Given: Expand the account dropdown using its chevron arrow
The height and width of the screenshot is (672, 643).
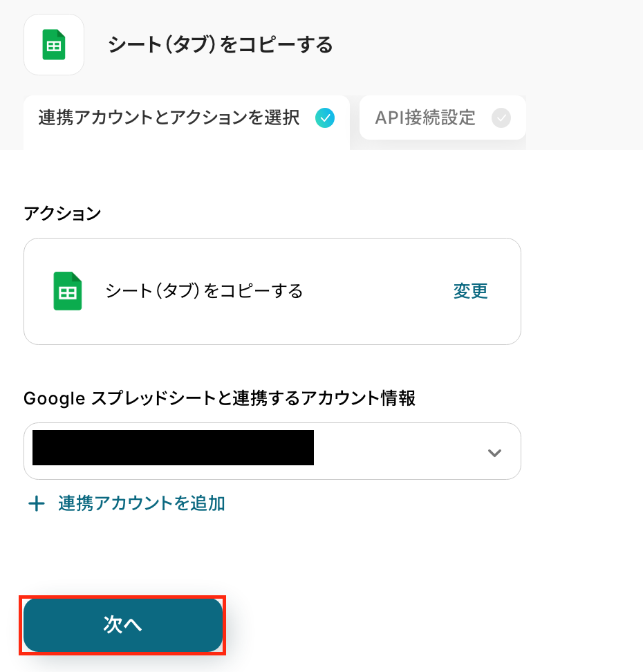Looking at the screenshot, I should point(494,453).
